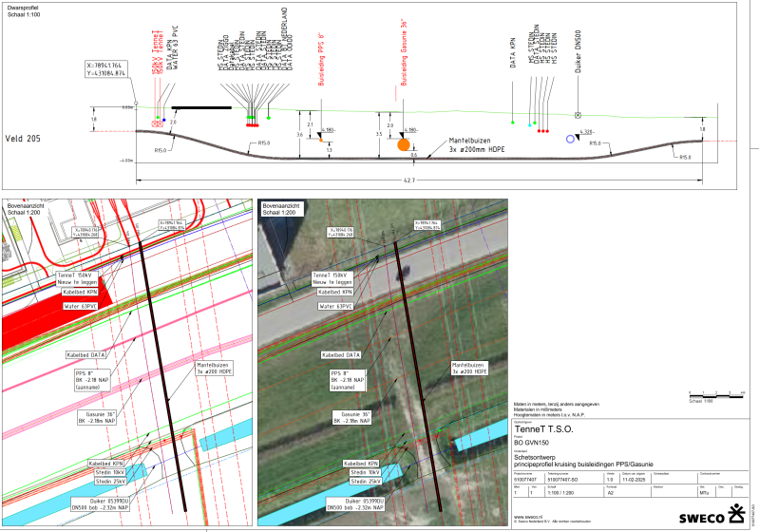Click 'Bovenaanzicht Schaal 1:200' in the aerial photo view
The image size is (759, 532).
point(281,209)
